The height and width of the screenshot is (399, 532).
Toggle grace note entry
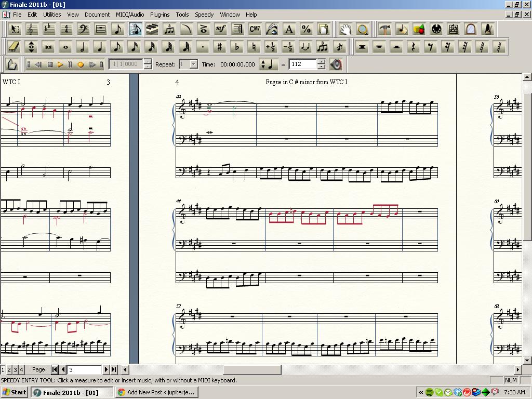(x=340, y=47)
